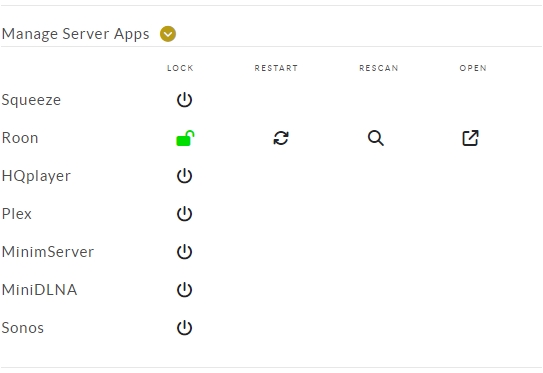Click the RESCAN column header
This screenshot has width=543, height=373.
(379, 68)
